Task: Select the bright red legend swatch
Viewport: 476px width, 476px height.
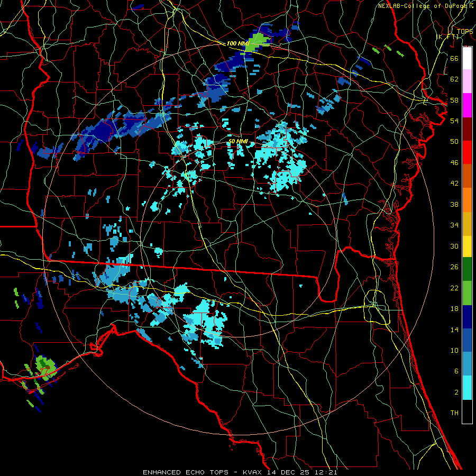Action: 467,152
